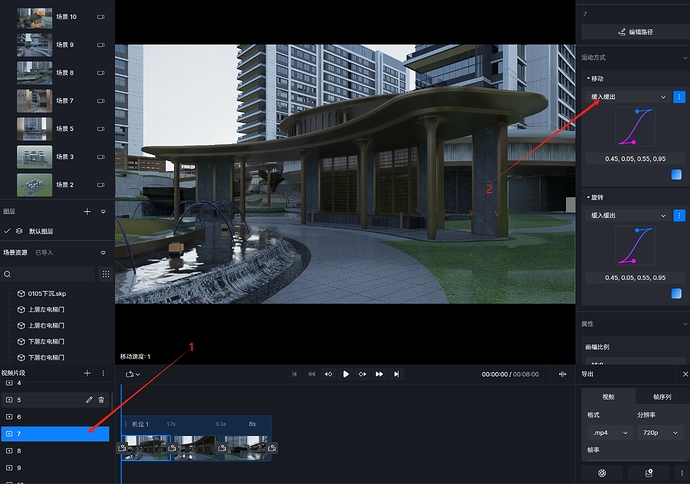Select video clip 8 in list
This screenshot has height=484, width=690.
(55, 451)
